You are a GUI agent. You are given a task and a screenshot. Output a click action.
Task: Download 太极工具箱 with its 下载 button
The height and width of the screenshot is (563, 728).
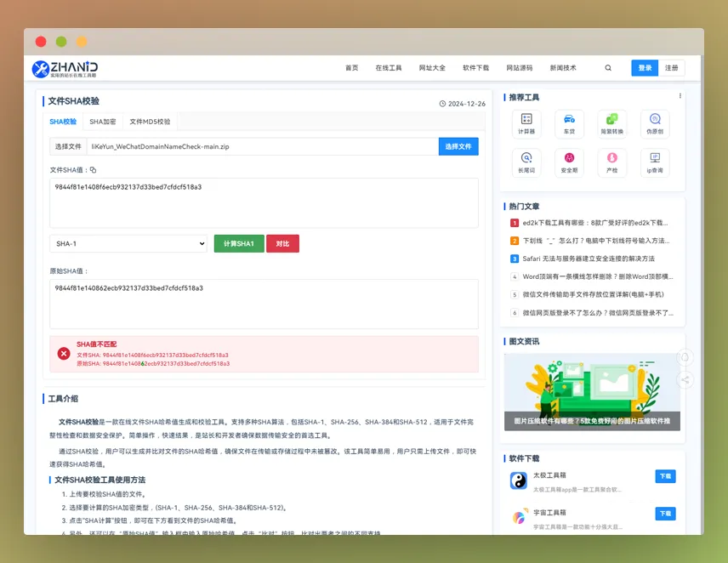point(665,476)
